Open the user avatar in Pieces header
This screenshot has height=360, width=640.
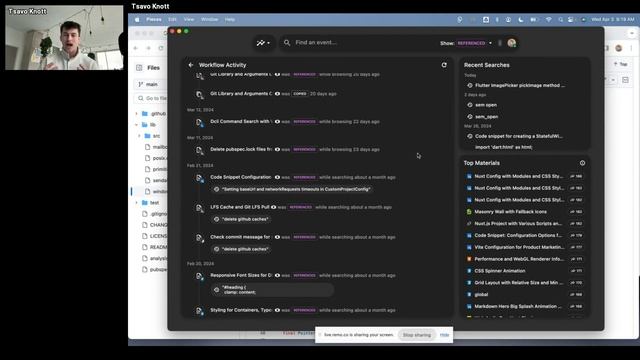[511, 43]
